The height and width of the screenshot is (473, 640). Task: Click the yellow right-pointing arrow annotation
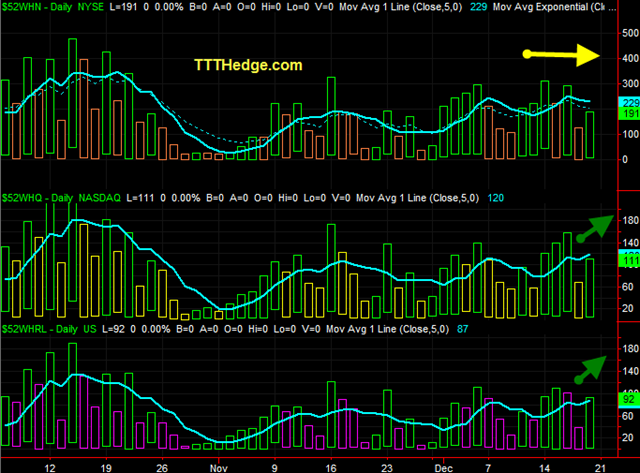[x=561, y=55]
